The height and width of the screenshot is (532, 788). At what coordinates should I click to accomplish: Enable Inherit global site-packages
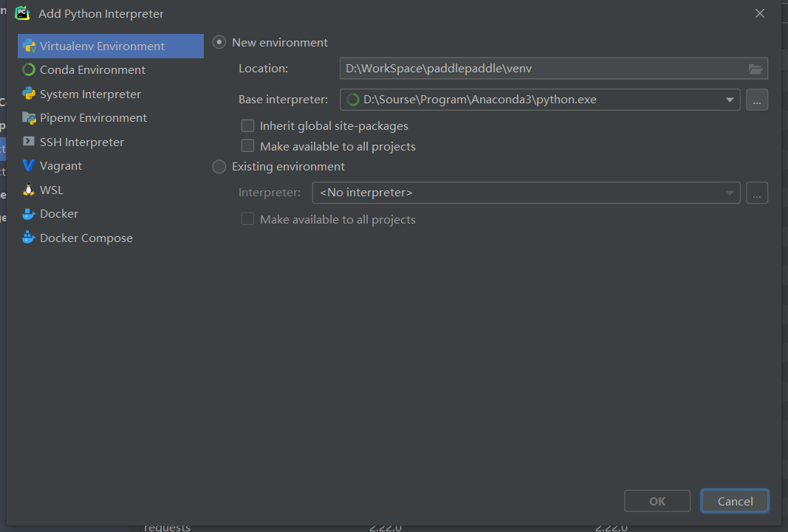coord(247,125)
